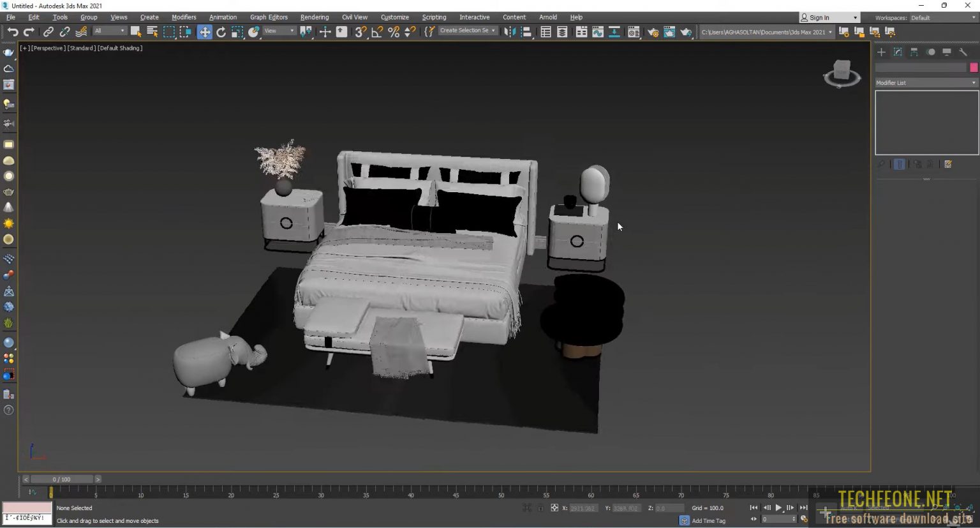
Task: Switch to the Create command panel tab
Action: pyautogui.click(x=881, y=52)
